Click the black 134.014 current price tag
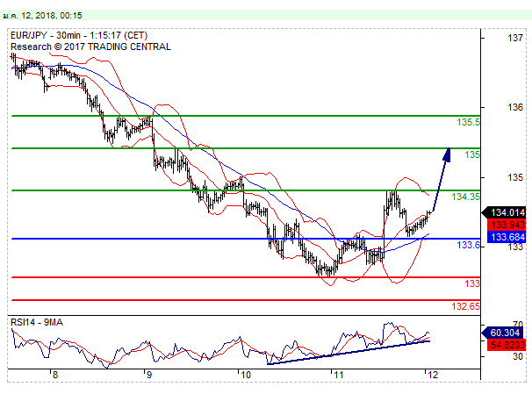Image resolution: width=532 pixels, height=394 pixels. 507,212
